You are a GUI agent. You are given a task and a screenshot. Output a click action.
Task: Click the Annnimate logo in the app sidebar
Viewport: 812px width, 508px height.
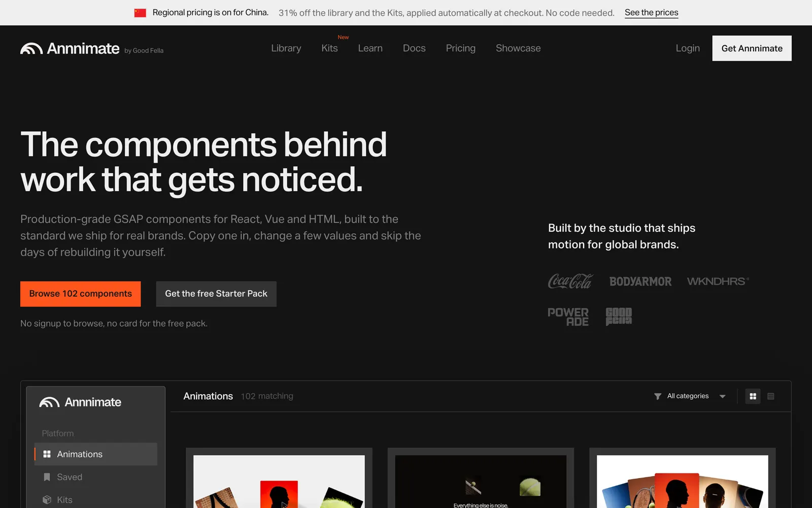pos(80,402)
